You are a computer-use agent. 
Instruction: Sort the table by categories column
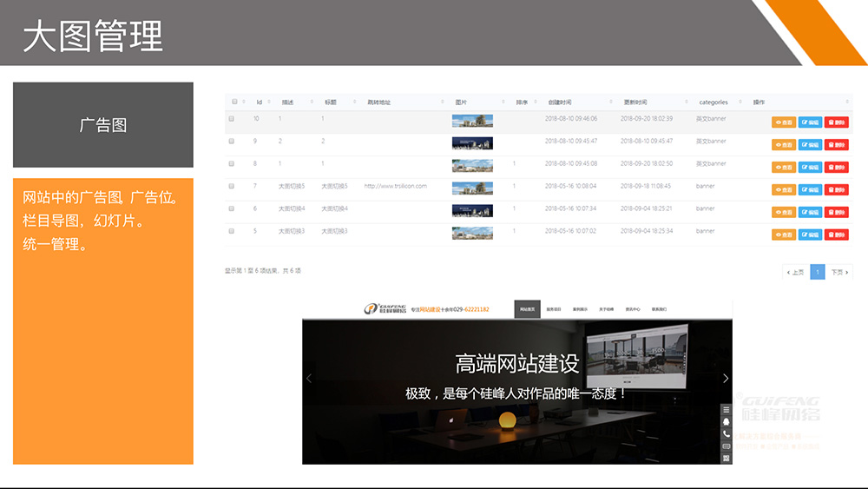pyautogui.click(x=713, y=102)
